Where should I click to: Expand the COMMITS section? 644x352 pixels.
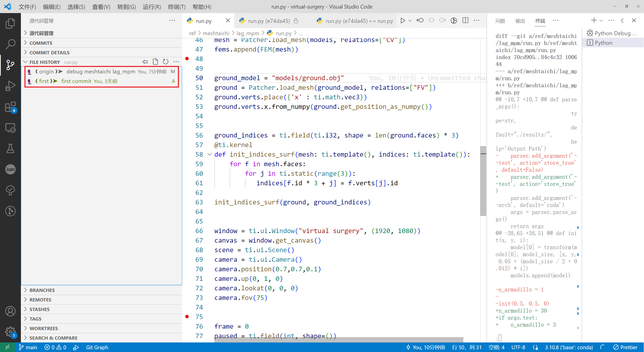click(41, 43)
